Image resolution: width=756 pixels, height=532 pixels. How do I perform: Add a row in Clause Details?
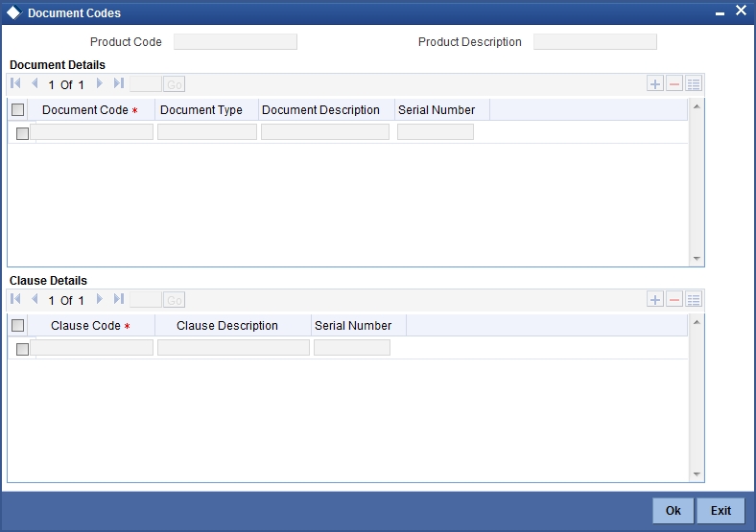(654, 300)
